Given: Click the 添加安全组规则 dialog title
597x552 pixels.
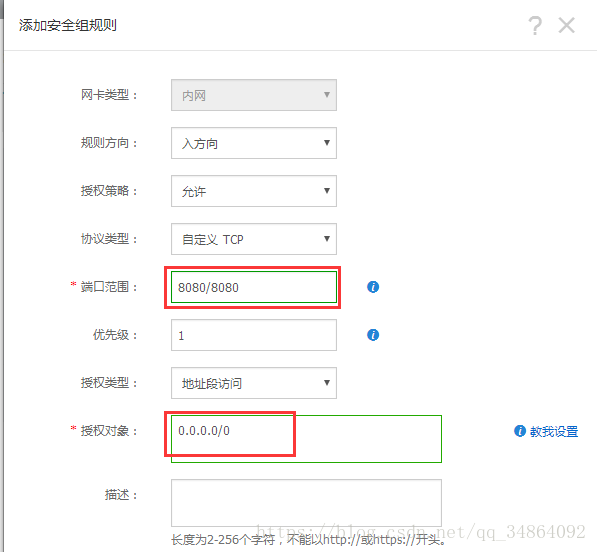Looking at the screenshot, I should point(68,25).
